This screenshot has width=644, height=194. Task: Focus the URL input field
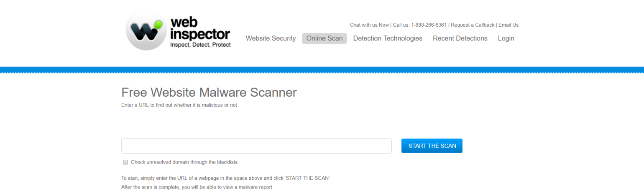tap(256, 146)
